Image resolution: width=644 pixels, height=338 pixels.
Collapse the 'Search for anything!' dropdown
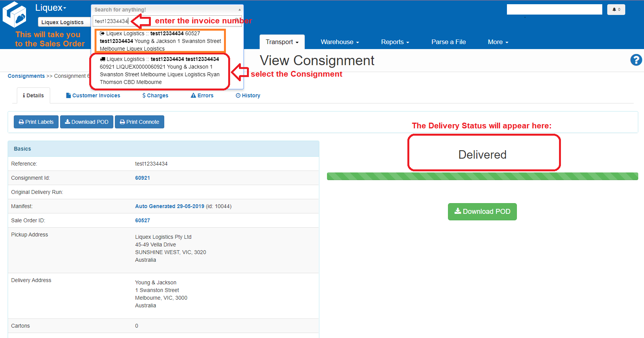point(167,10)
